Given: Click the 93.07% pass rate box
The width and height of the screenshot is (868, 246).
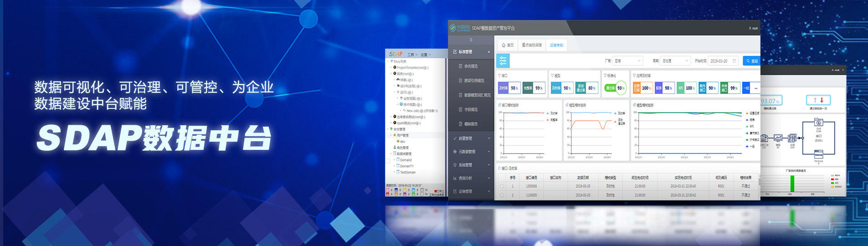Looking at the screenshot, I should click(x=770, y=101).
